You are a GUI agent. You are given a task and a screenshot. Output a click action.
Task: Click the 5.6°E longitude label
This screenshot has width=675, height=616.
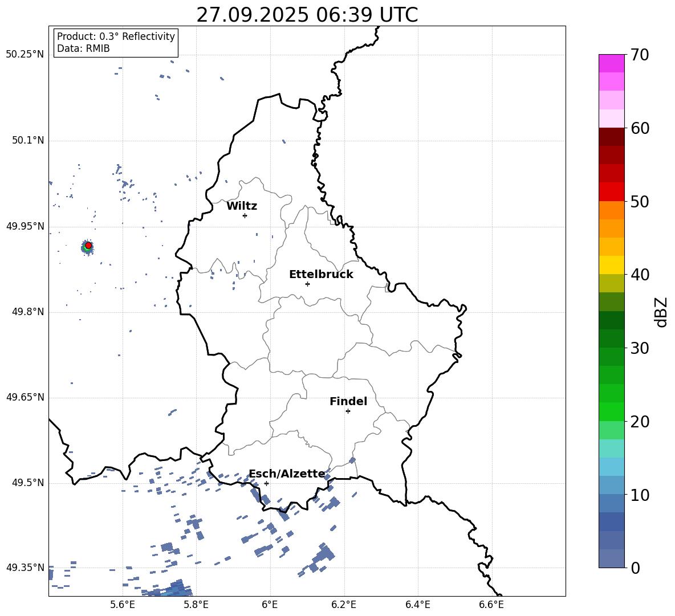123,605
